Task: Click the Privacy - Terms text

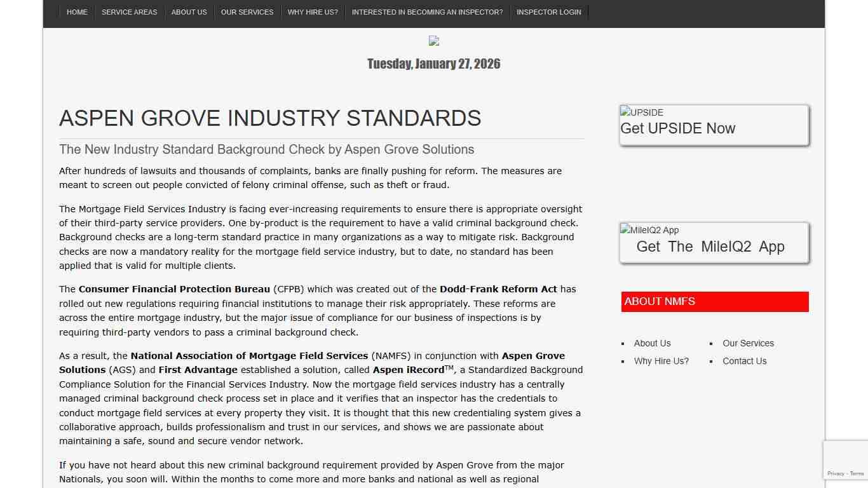Action: [845, 473]
